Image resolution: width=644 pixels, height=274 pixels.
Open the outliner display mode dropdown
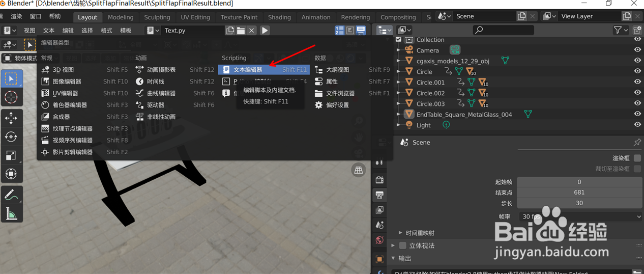click(x=405, y=31)
